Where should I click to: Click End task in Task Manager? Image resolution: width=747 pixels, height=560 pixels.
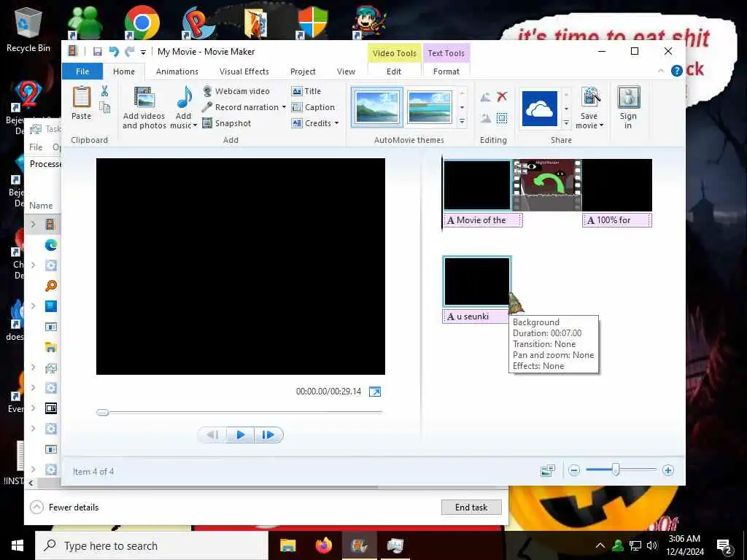[x=471, y=507]
